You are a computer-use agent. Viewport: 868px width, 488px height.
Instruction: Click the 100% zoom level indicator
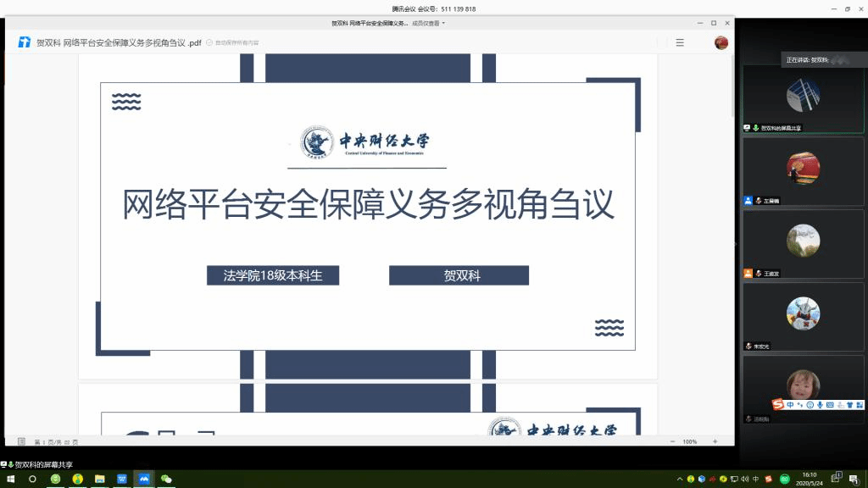pos(689,441)
